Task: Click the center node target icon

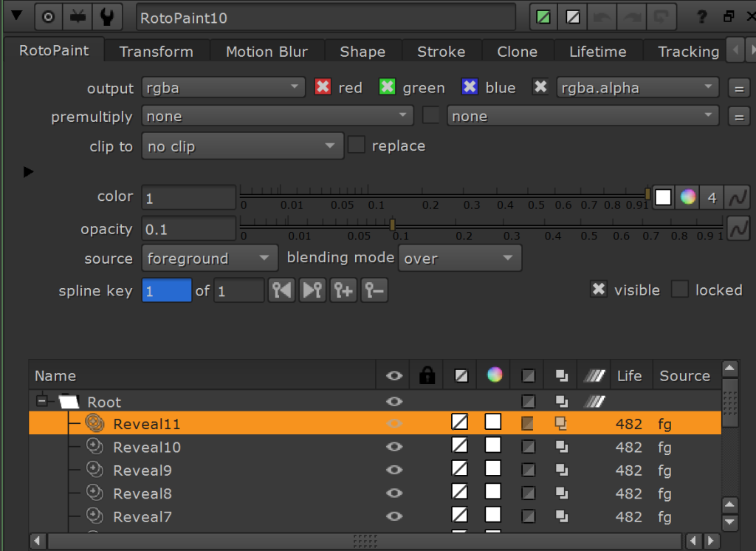Action: tap(48, 18)
